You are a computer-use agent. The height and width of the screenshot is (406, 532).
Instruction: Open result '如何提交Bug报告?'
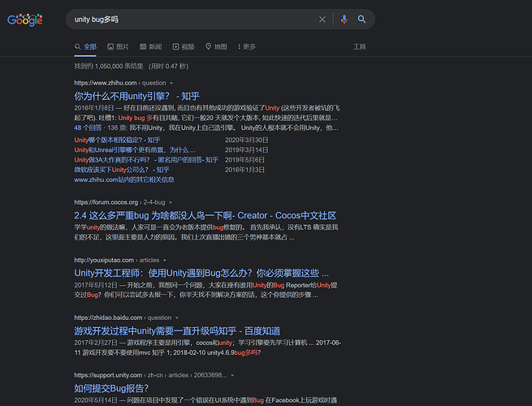pyautogui.click(x=111, y=388)
